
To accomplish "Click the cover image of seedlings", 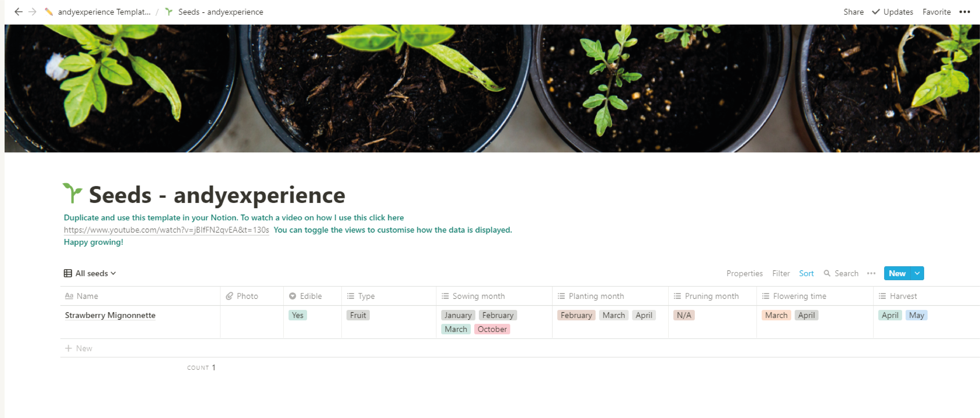I will tap(492, 88).
